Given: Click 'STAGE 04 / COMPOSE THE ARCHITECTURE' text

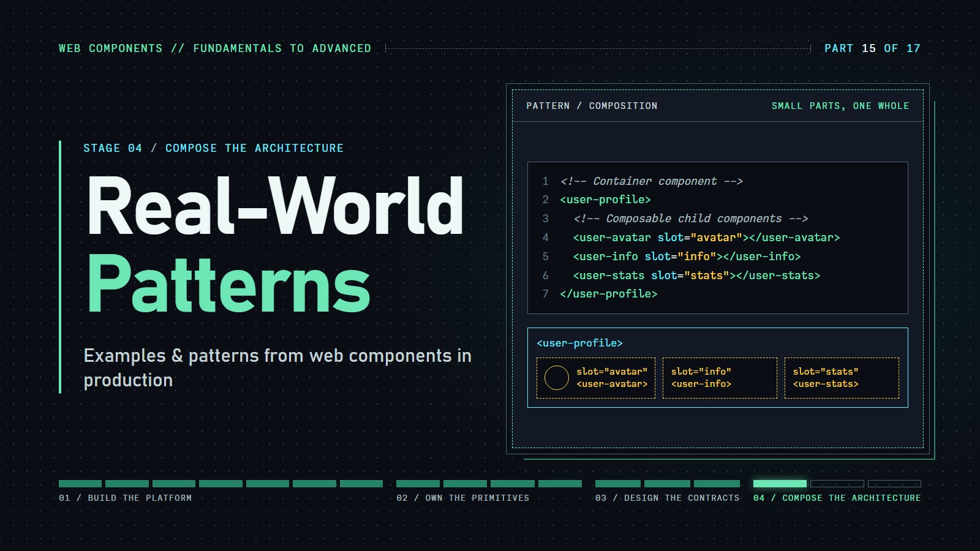Looking at the screenshot, I should click(x=213, y=148).
